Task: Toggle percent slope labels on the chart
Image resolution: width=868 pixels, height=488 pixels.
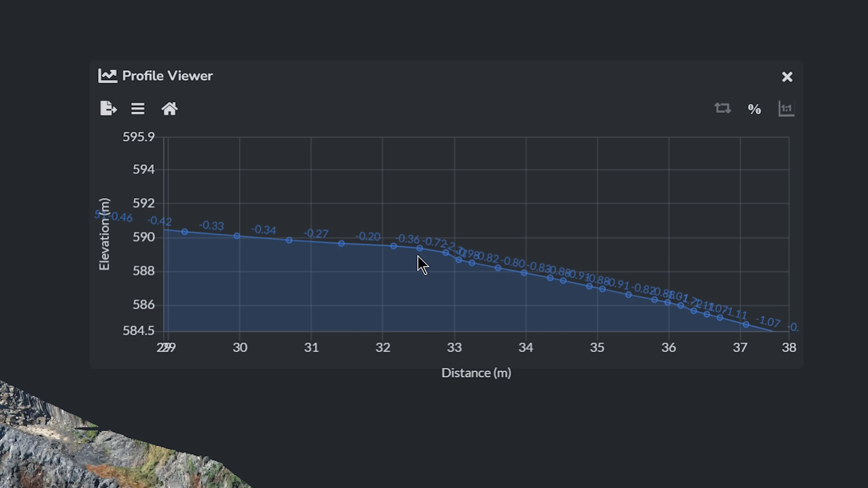Action: coord(755,108)
